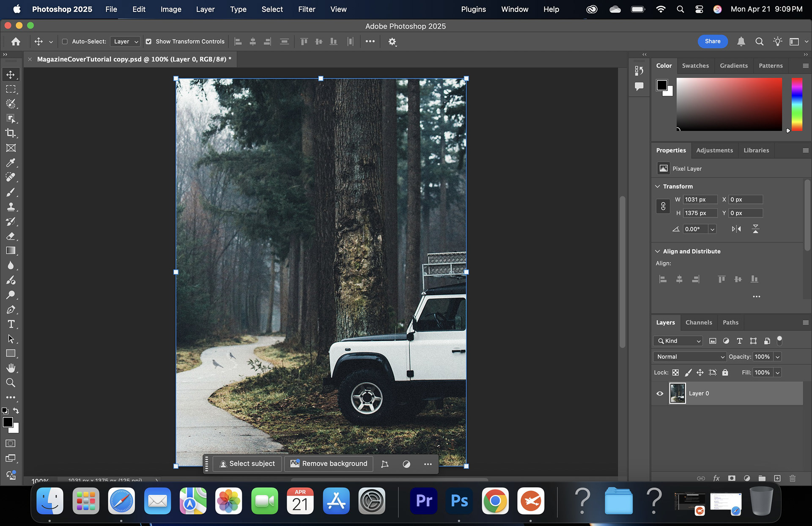Select the Eyedropper tool

11,163
